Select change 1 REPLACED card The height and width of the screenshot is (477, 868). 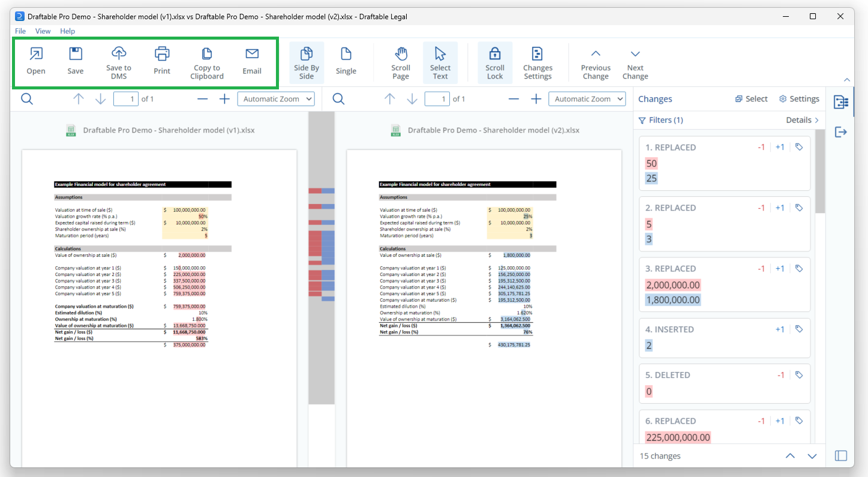(725, 163)
